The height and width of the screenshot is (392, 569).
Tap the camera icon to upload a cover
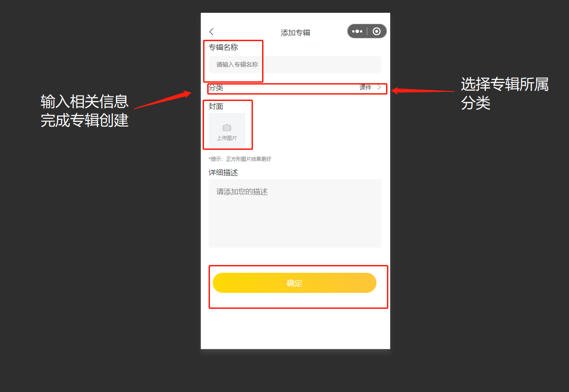coord(227,128)
